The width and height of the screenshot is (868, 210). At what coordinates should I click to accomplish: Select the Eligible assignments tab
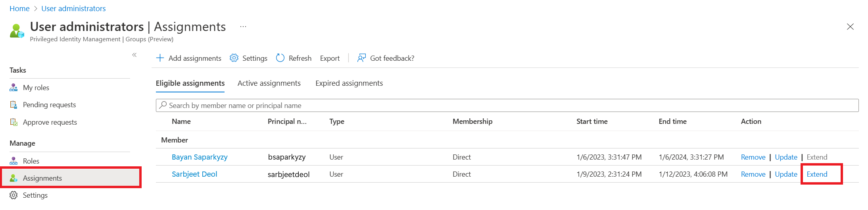pos(190,83)
